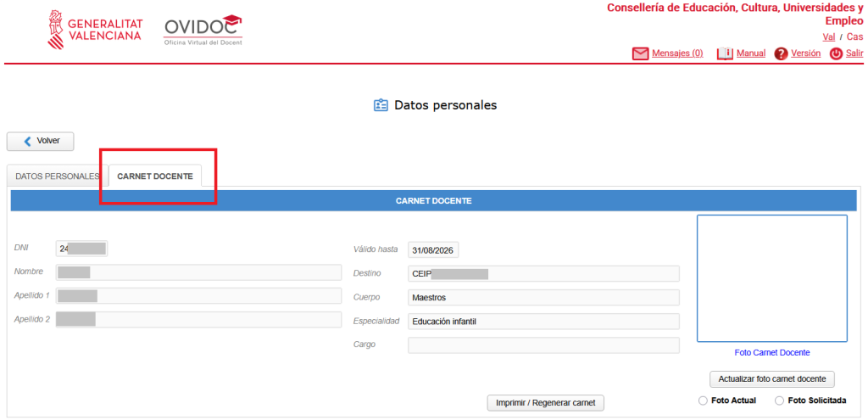Switch language to Val
The height and width of the screenshot is (420, 868).
point(829,36)
